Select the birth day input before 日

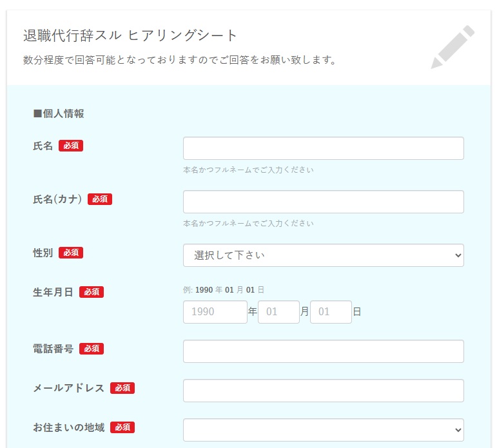pos(331,312)
